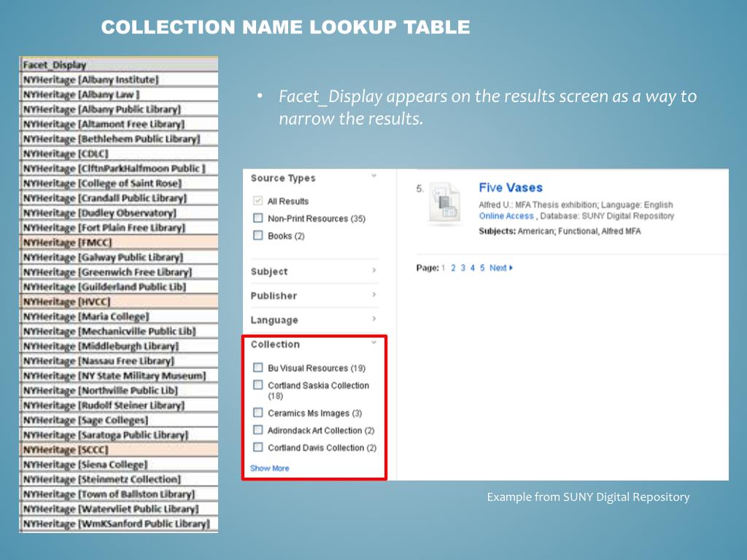Select the NYHeritage [Nassau Free Library] row
747x560 pixels.
click(119, 360)
